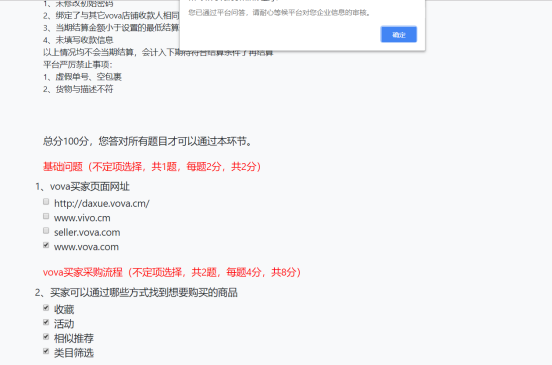Click red heading 基础问题
552x365 pixels.
point(152,166)
